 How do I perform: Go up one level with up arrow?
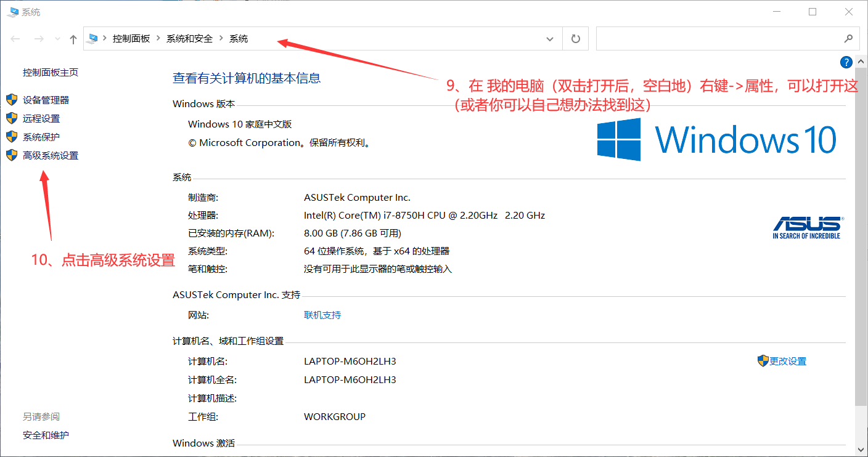coord(73,39)
